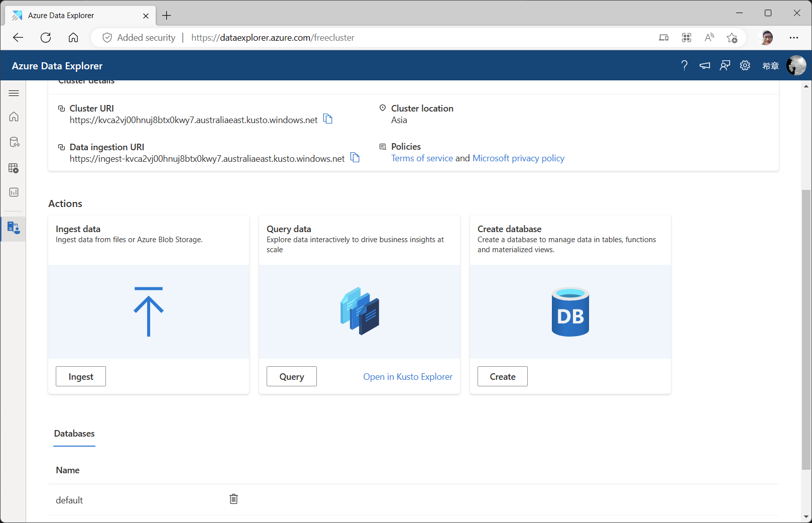This screenshot has height=523, width=812.
Task: Click the Query data documents illustration
Action: click(360, 311)
